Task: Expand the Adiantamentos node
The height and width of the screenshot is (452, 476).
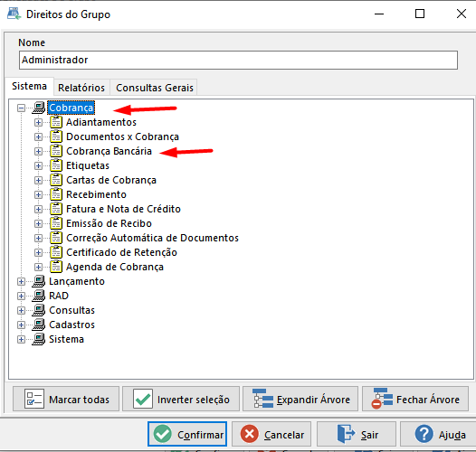Action: 38,122
